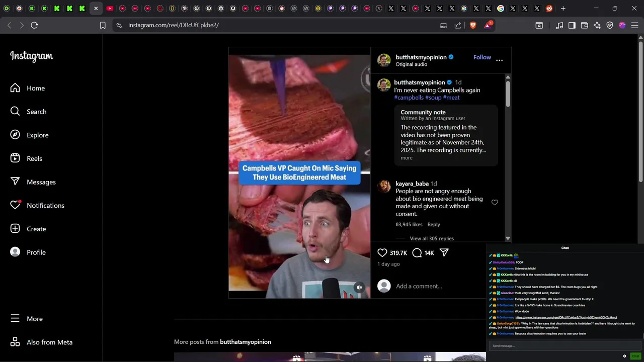Toggle the reel's sound speaker icon
Viewport: 644px width, 362px height.
click(x=359, y=287)
